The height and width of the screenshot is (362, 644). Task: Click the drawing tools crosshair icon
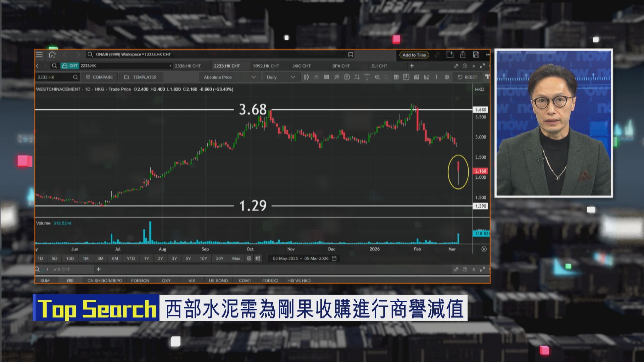pyautogui.click(x=357, y=77)
